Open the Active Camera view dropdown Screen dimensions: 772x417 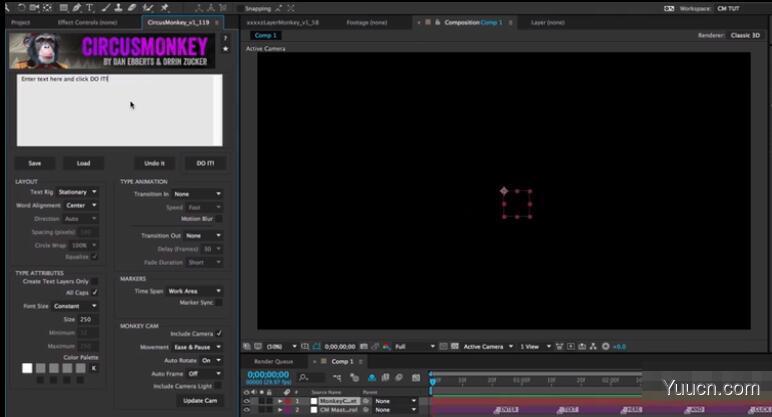click(488, 347)
